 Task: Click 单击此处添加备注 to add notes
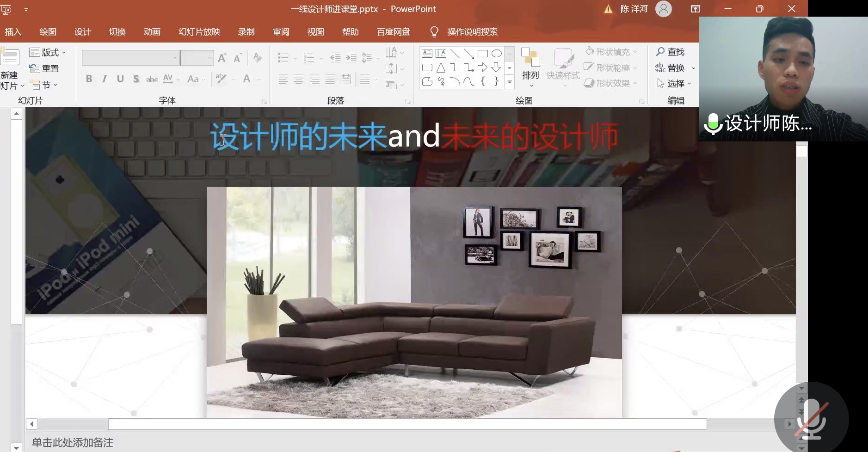click(x=73, y=442)
